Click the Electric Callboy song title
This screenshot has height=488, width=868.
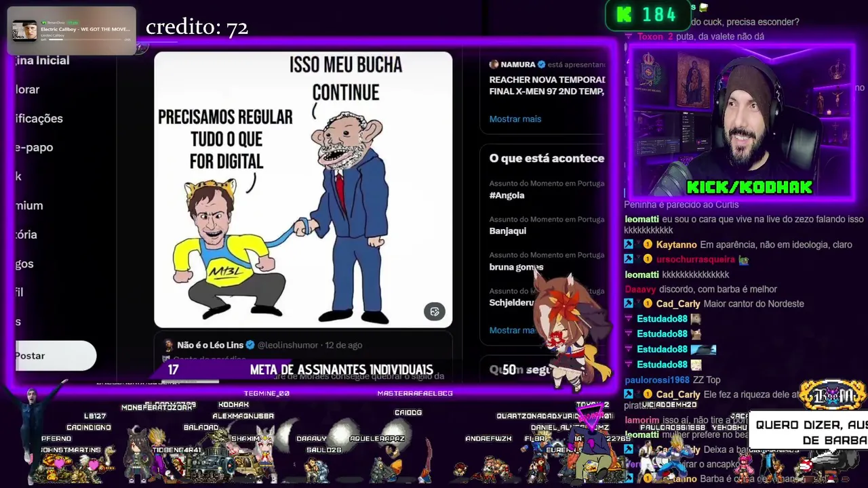[85, 29]
